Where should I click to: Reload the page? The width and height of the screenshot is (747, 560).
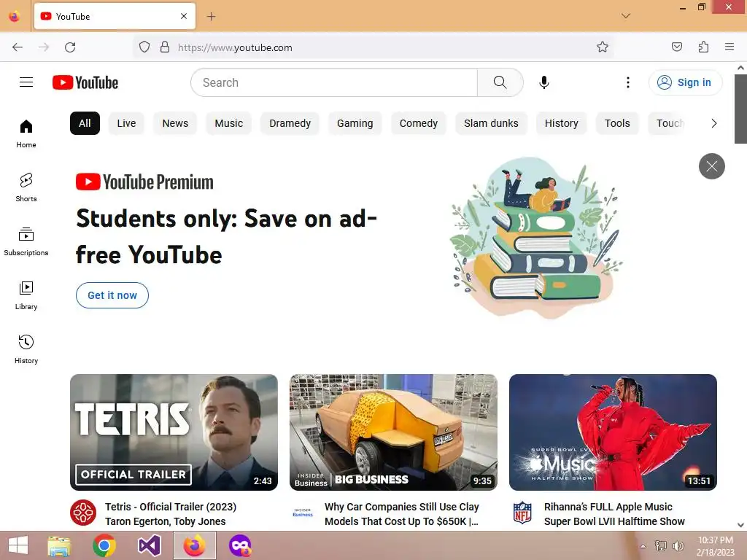point(70,47)
